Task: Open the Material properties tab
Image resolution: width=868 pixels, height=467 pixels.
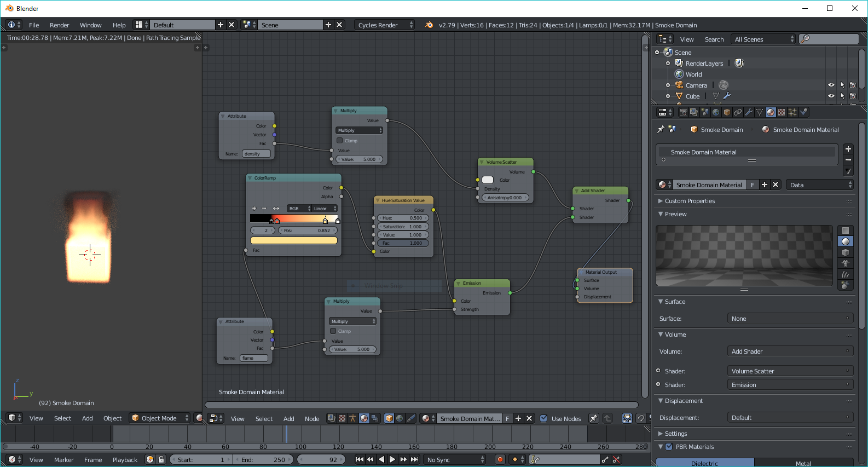Action: pos(771,112)
